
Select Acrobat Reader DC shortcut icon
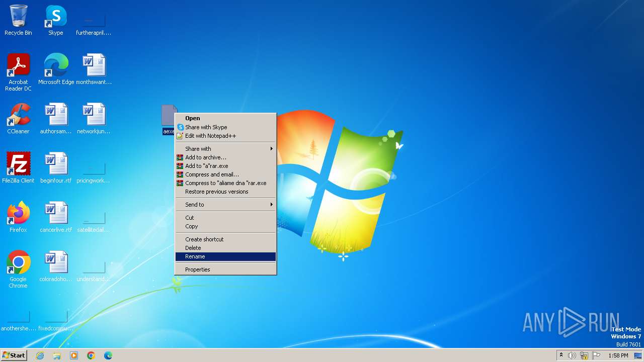coord(18,72)
